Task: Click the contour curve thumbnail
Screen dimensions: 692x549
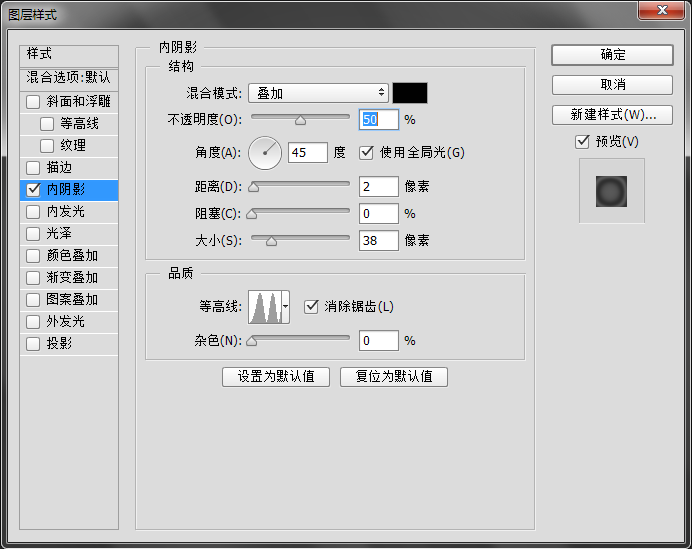Action: pos(265,307)
